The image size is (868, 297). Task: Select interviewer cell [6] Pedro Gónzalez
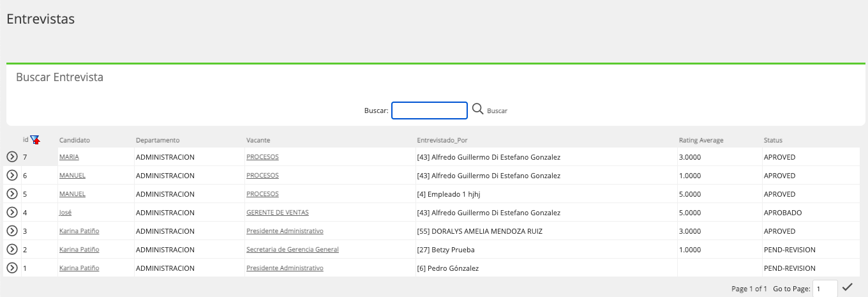point(447,268)
